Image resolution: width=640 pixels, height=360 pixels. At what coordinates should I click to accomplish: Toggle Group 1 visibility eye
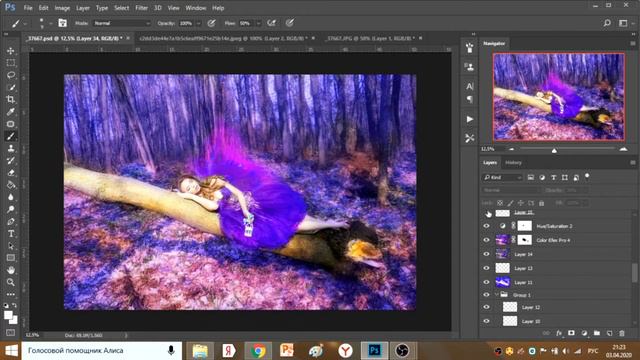click(486, 295)
